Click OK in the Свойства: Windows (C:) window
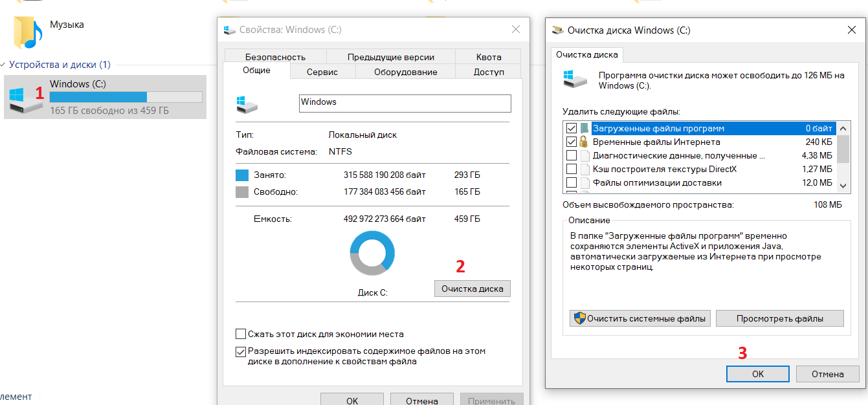 point(352,399)
